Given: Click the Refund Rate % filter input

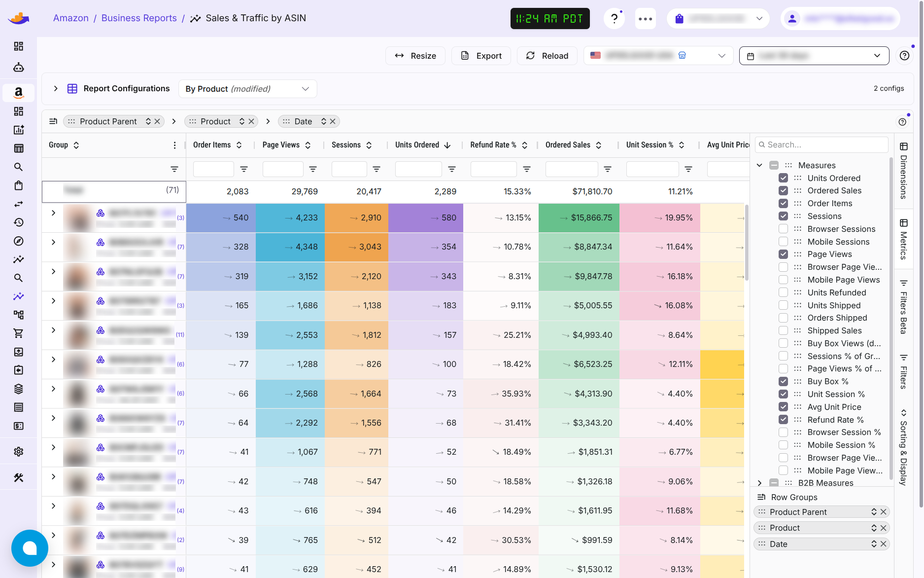Looking at the screenshot, I should (x=493, y=169).
